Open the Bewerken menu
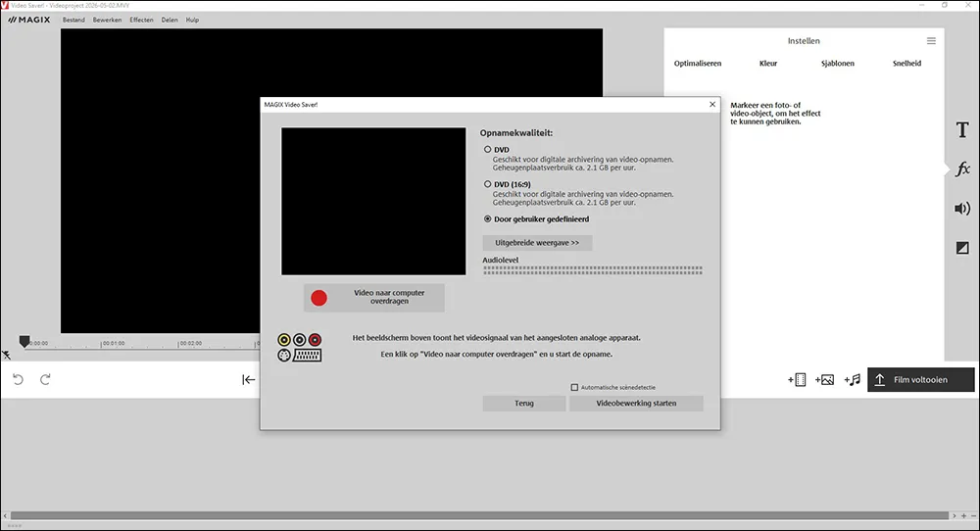The image size is (980, 531). 107,20
